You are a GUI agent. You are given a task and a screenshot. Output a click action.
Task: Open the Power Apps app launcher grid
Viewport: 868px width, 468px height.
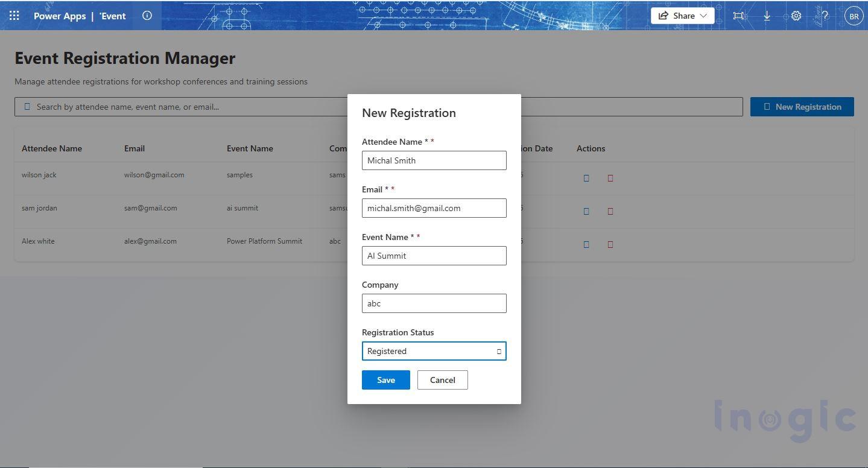(14, 16)
